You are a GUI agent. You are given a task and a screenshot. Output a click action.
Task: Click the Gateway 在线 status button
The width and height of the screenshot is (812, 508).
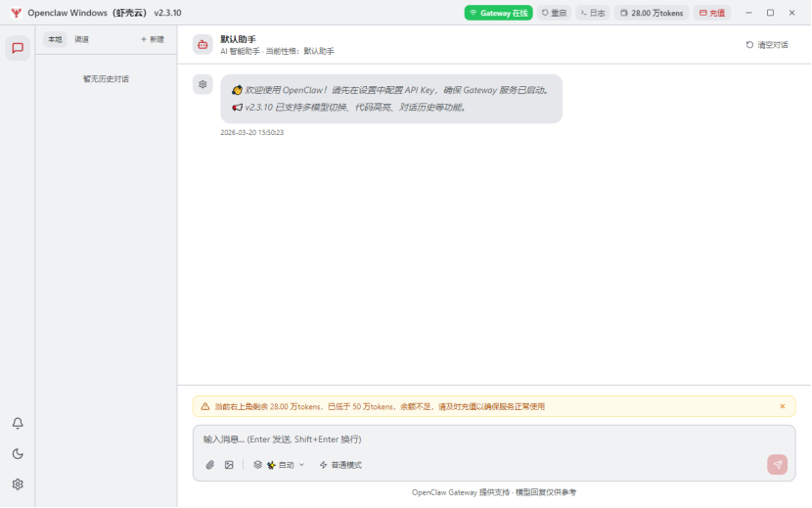[498, 13]
